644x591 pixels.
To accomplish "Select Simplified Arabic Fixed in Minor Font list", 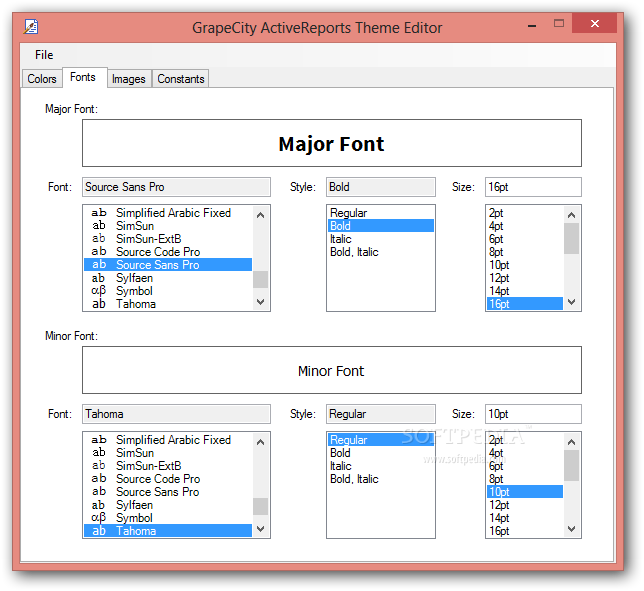I will pyautogui.click(x=168, y=440).
